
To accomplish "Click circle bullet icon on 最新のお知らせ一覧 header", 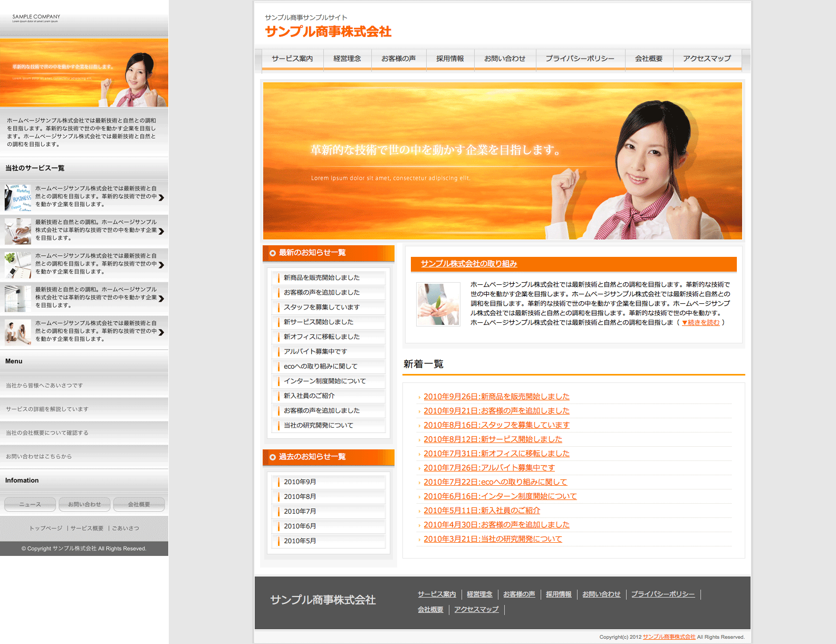I will [273, 253].
